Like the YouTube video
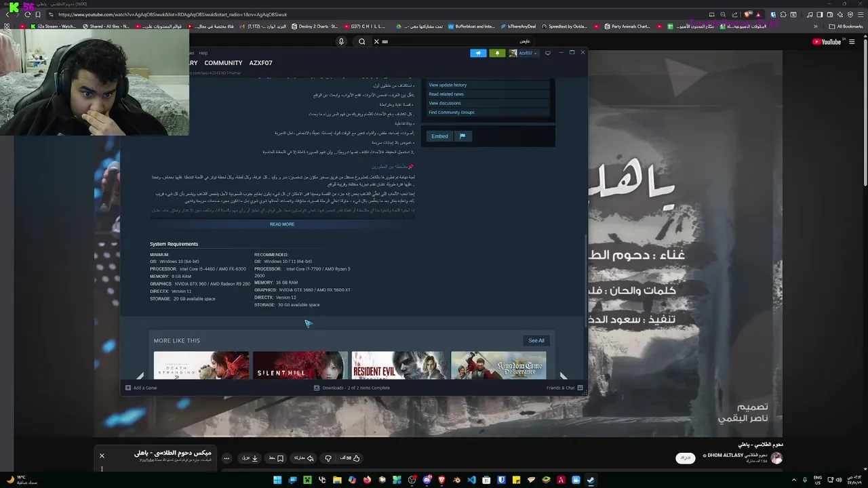 [349, 458]
